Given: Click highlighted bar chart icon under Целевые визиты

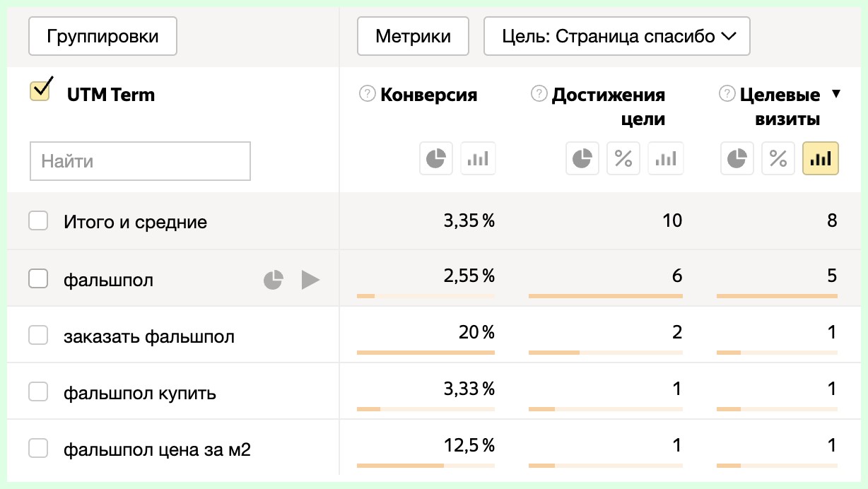Looking at the screenshot, I should click(x=820, y=158).
